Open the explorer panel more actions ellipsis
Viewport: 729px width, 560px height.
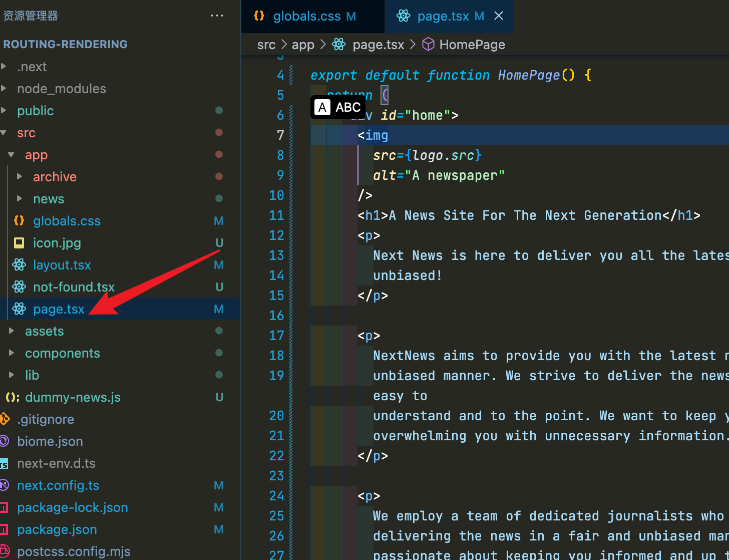click(x=217, y=16)
